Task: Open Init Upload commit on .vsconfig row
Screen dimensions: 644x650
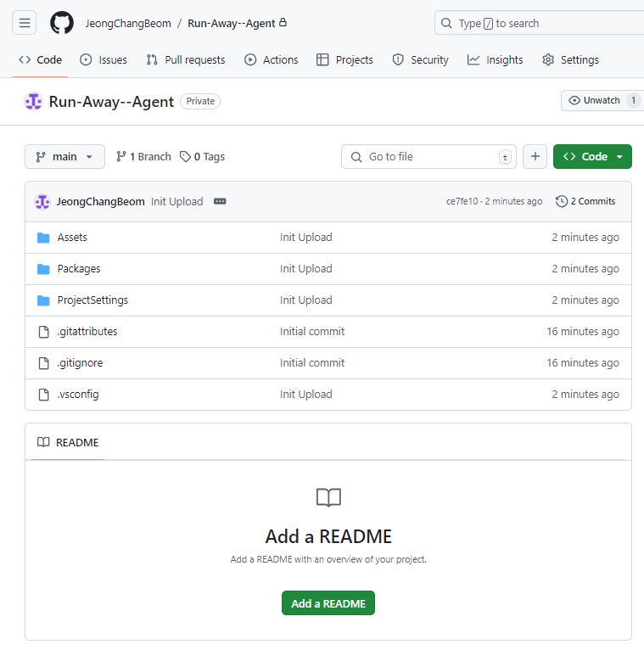Action: click(305, 395)
